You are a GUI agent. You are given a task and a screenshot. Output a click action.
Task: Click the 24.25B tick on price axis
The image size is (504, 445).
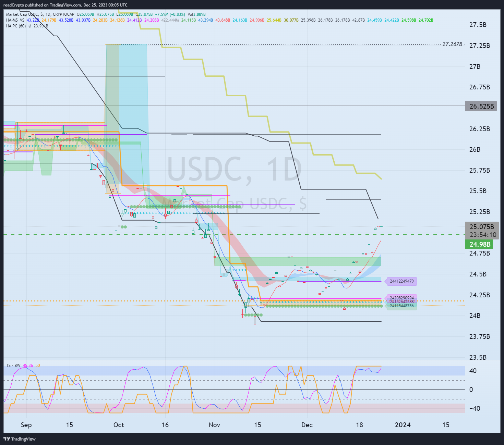click(479, 295)
